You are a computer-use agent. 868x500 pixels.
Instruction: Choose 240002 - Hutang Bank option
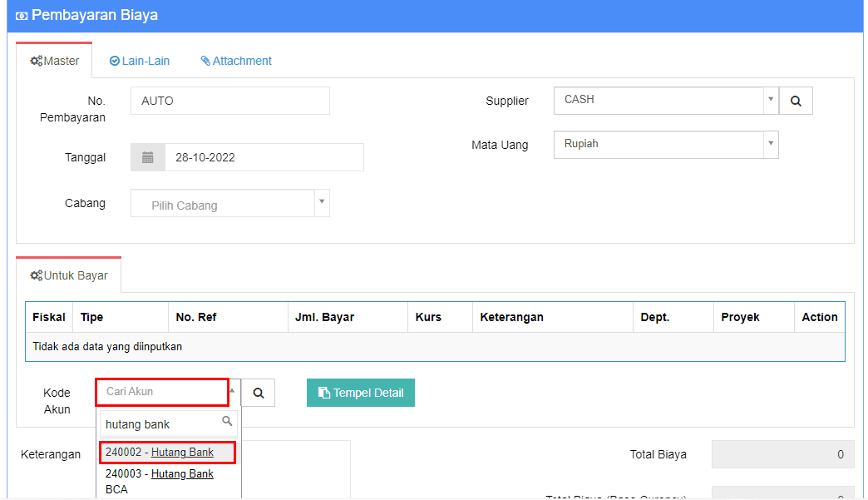[x=168, y=453]
